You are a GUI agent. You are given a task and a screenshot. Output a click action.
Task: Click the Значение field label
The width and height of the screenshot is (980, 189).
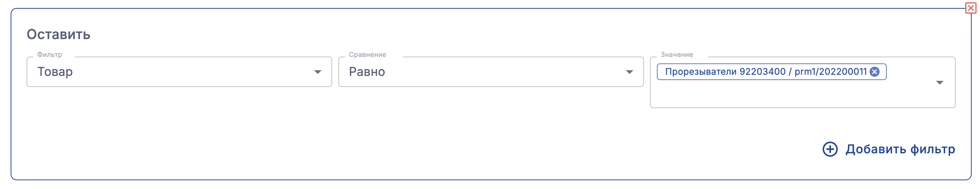tap(677, 55)
